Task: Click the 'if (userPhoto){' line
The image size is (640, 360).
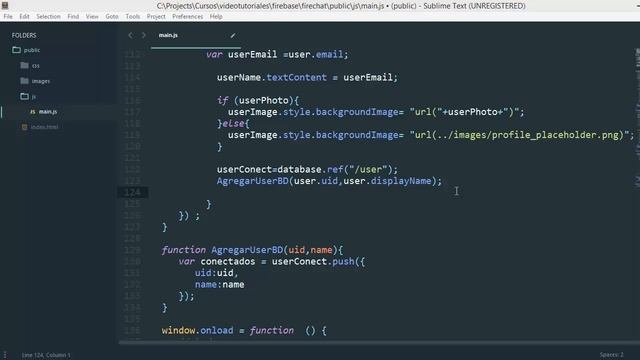Action: pos(258,100)
